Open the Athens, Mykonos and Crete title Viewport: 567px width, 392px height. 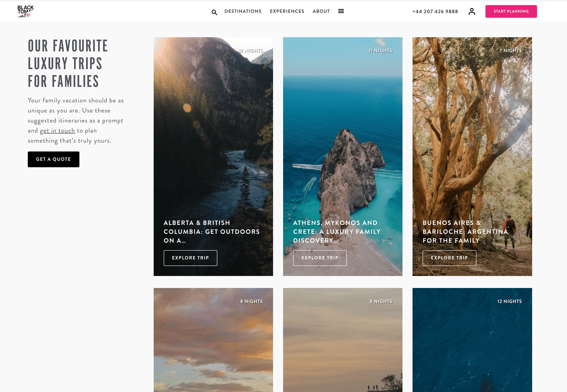[x=336, y=231]
